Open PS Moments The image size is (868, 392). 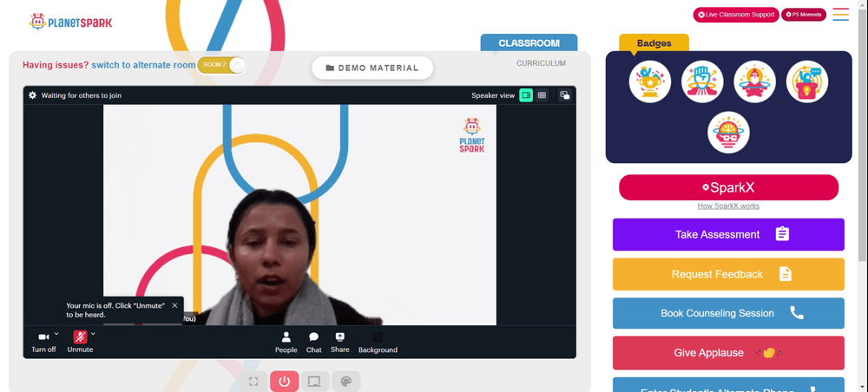(x=804, y=15)
